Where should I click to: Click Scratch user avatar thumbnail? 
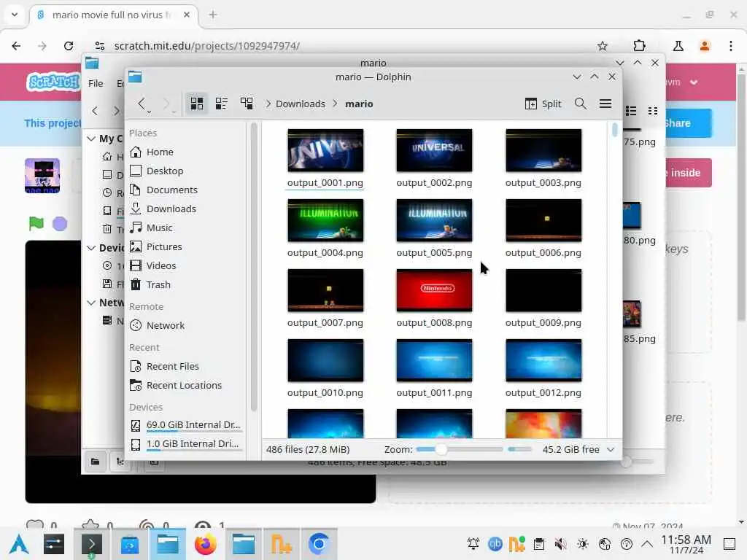click(x=42, y=176)
